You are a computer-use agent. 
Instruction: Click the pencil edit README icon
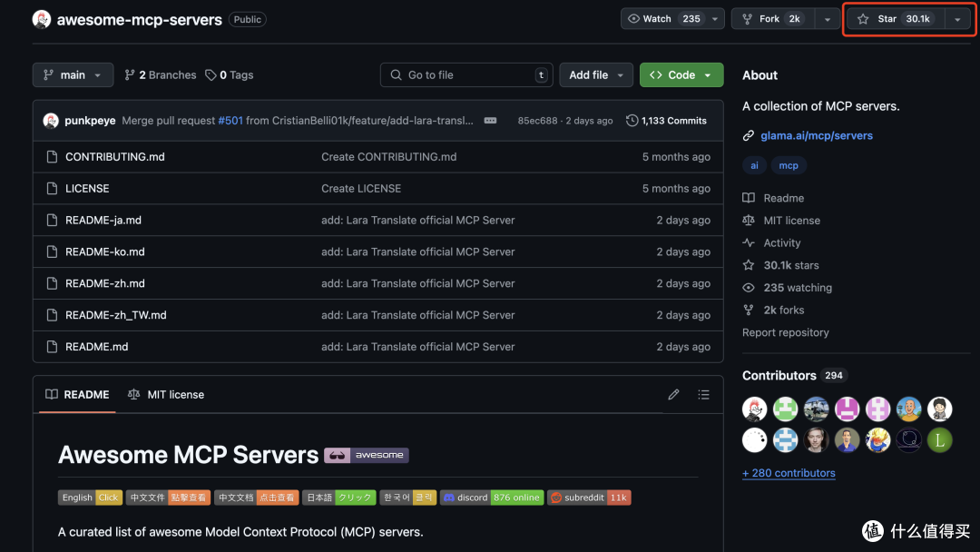[x=673, y=394]
